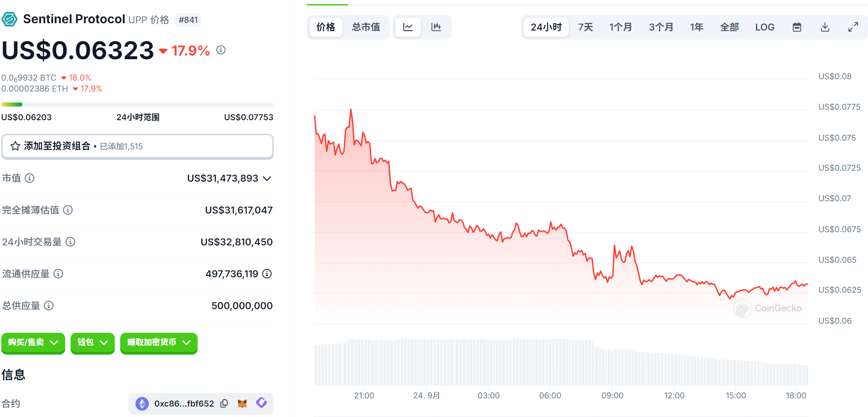Select the 1个月 time range
Screen dimensions: 868x417
click(x=621, y=27)
